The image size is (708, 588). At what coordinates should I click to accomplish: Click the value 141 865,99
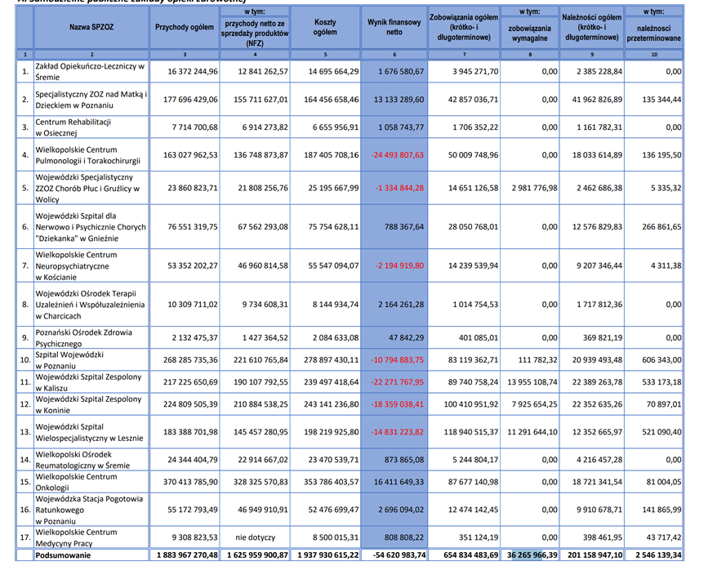click(661, 510)
